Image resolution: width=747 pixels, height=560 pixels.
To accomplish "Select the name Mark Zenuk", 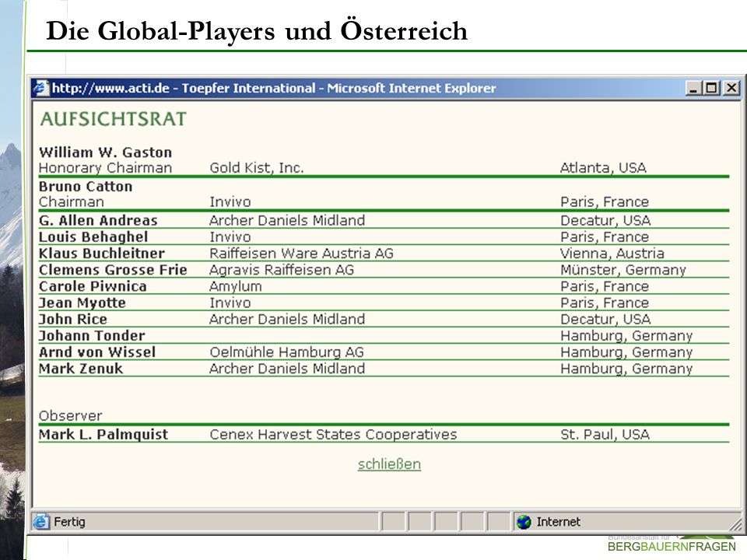I will coord(81,369).
